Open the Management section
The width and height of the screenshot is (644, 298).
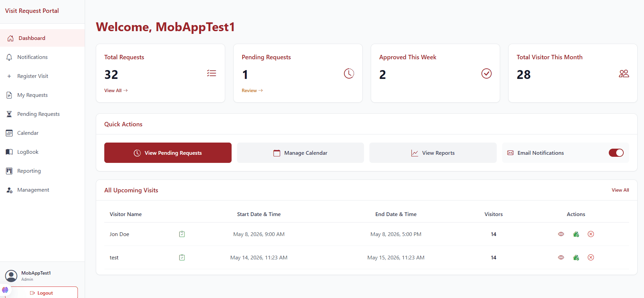[x=42, y=190]
